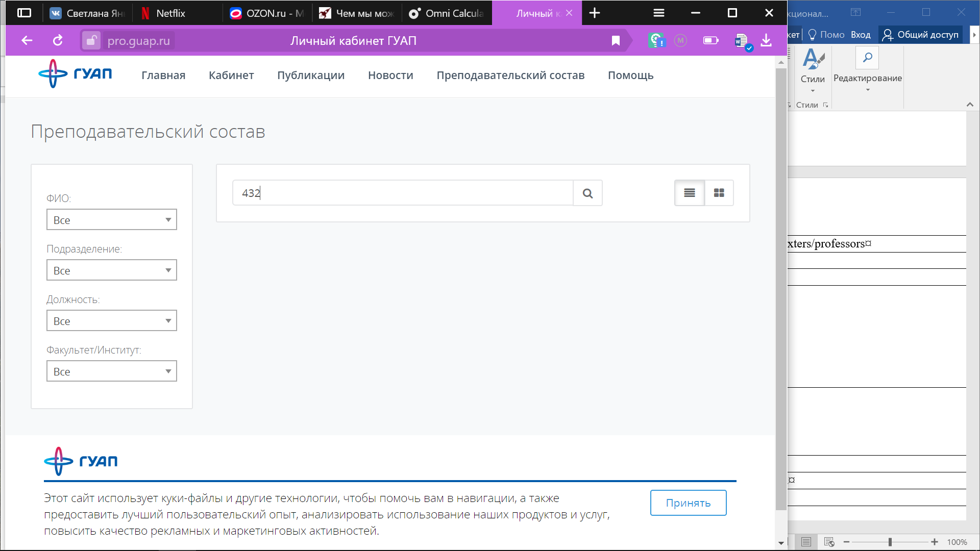Open the browser downloads icon
Viewport: 980px width, 551px height.
[766, 41]
